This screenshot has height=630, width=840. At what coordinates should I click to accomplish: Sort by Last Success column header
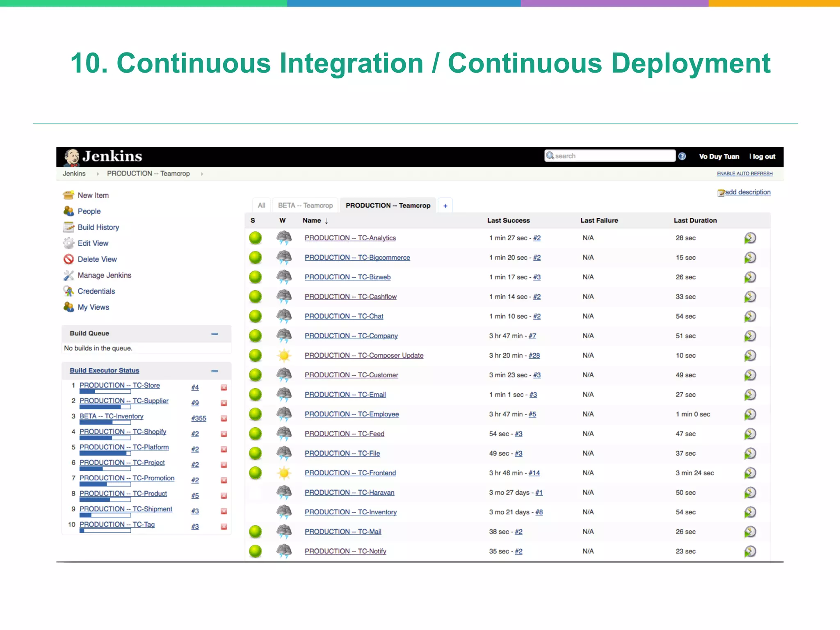[509, 221]
